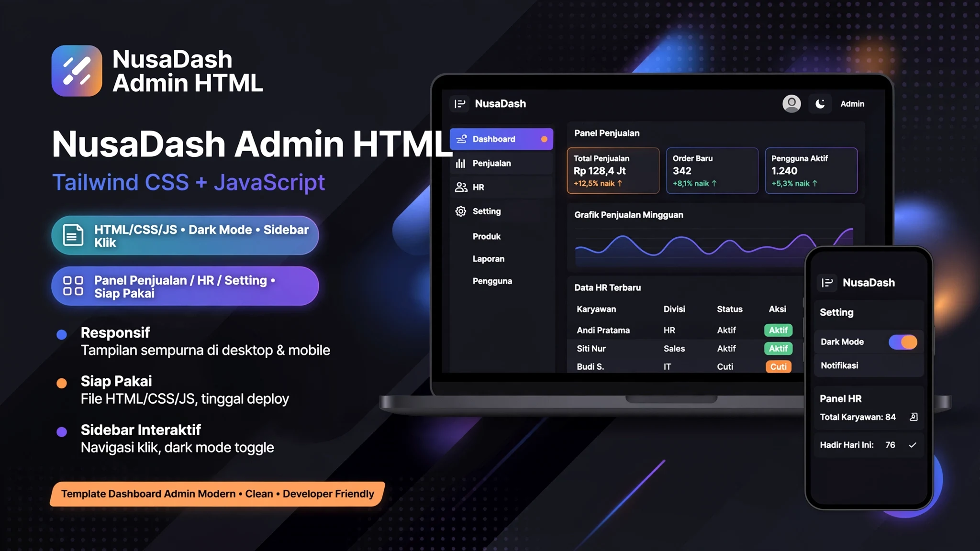Click the Status column header
This screenshot has width=980, height=551.
tap(730, 309)
